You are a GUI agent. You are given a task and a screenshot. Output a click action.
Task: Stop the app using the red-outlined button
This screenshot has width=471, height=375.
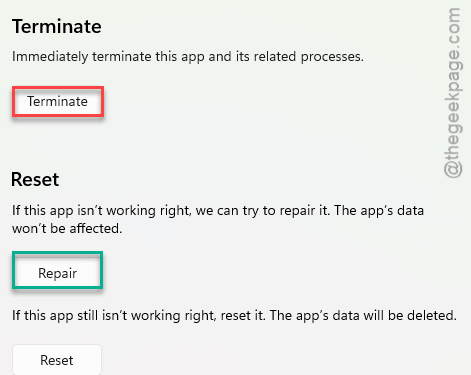[x=58, y=102]
